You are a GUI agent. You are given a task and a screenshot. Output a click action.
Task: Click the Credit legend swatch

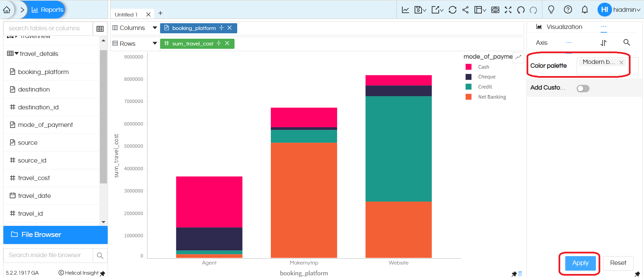click(x=468, y=87)
